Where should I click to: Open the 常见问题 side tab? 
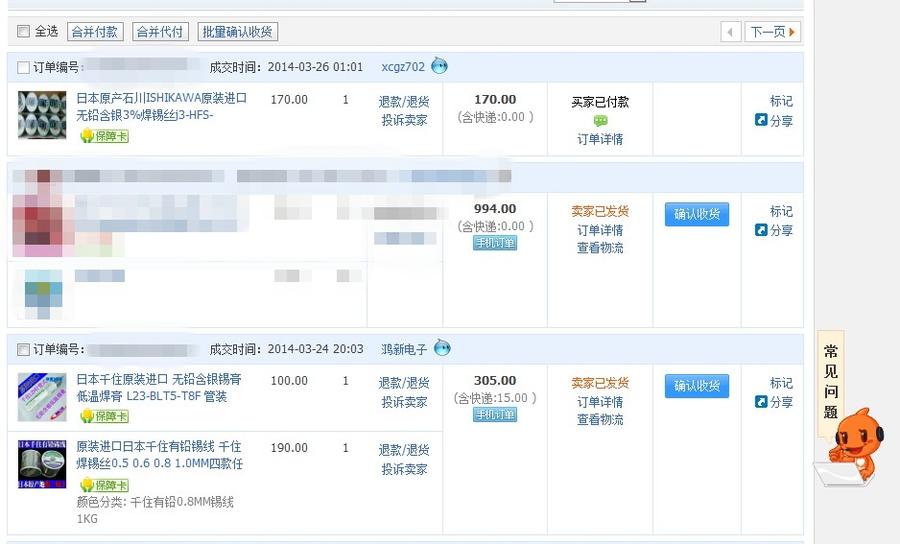point(831,383)
